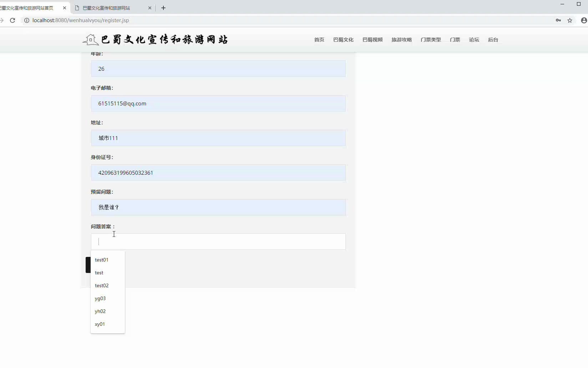Click the 地址 field with 城市111
The height and width of the screenshot is (368, 588).
click(218, 138)
